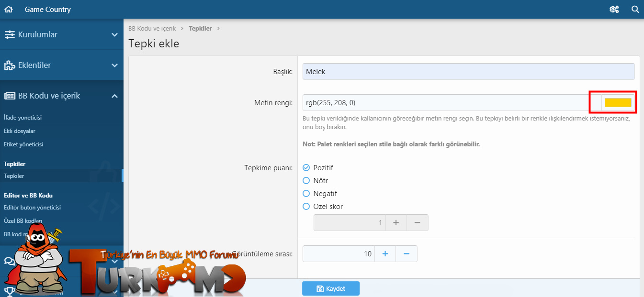The image size is (644, 297).
Task: Click the Başlık field containing Melek
Action: [469, 71]
